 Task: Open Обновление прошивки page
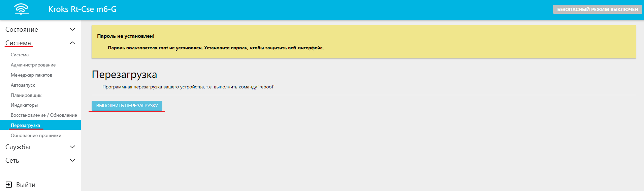(36, 135)
